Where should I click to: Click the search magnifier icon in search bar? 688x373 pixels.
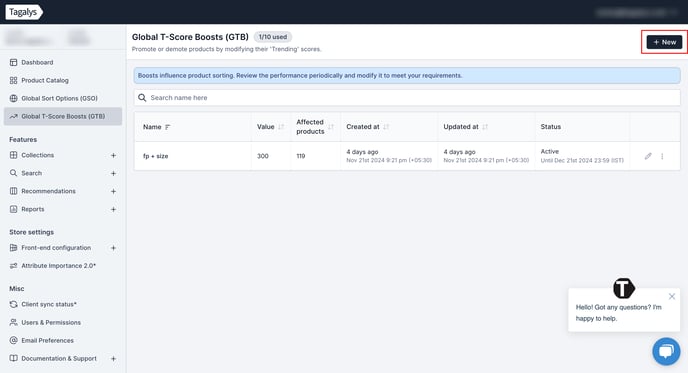point(142,97)
